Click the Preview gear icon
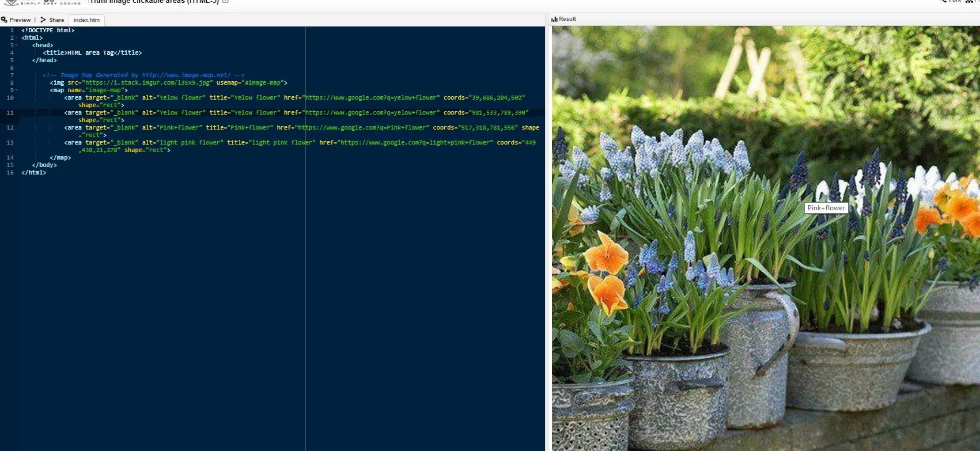Viewport: 980px width, 451px height. pos(4,20)
